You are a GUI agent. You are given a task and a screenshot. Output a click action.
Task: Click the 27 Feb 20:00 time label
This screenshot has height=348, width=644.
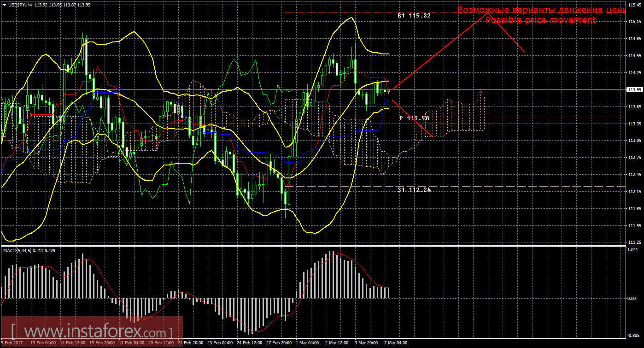(x=278, y=343)
